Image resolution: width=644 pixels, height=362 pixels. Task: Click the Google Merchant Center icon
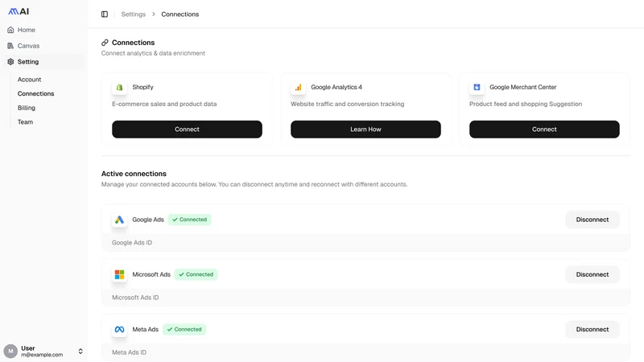click(477, 88)
